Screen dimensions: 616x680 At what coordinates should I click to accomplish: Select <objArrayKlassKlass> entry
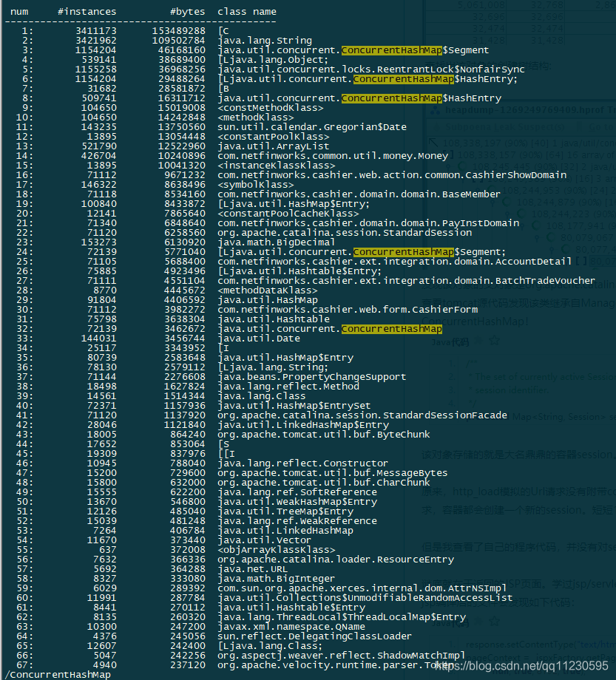pos(277,549)
